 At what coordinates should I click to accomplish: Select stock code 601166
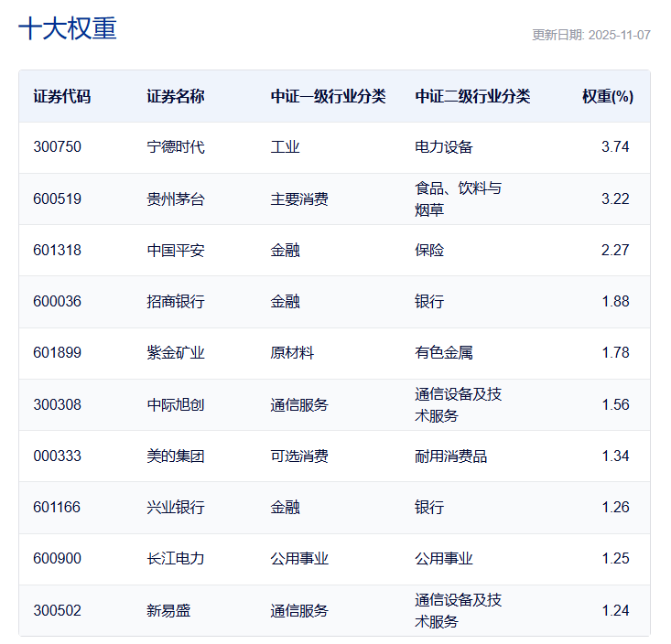coord(57,508)
